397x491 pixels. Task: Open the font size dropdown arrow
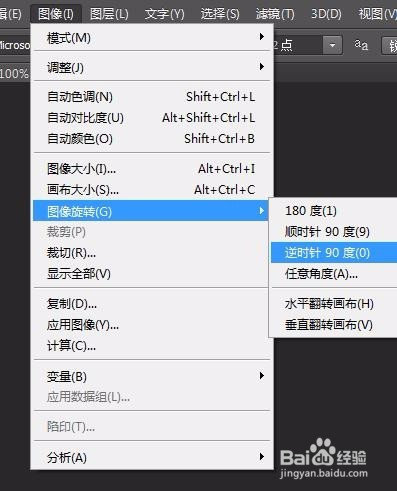332,45
